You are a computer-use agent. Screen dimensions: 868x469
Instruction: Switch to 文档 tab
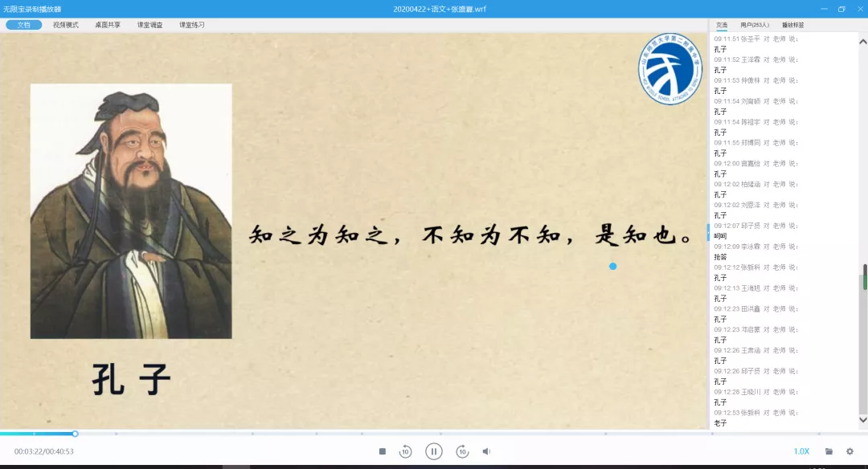[x=24, y=25]
